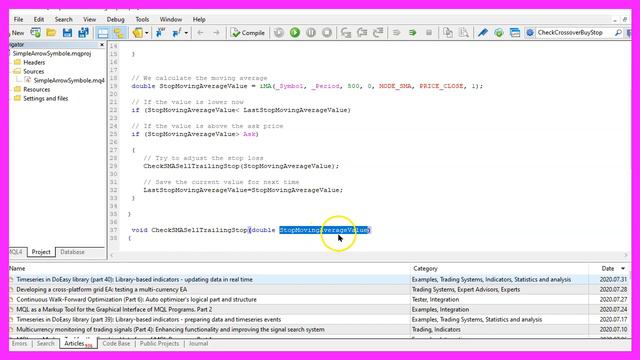
Task: Click the Step Over debug icon
Action: click(x=362, y=33)
